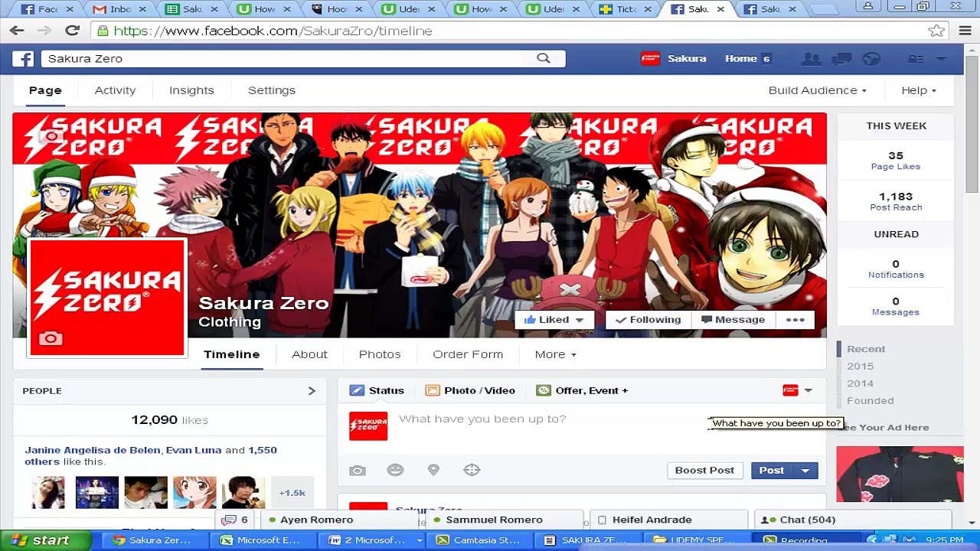Viewport: 980px width, 551px height.
Task: Open the About tab
Action: (309, 354)
